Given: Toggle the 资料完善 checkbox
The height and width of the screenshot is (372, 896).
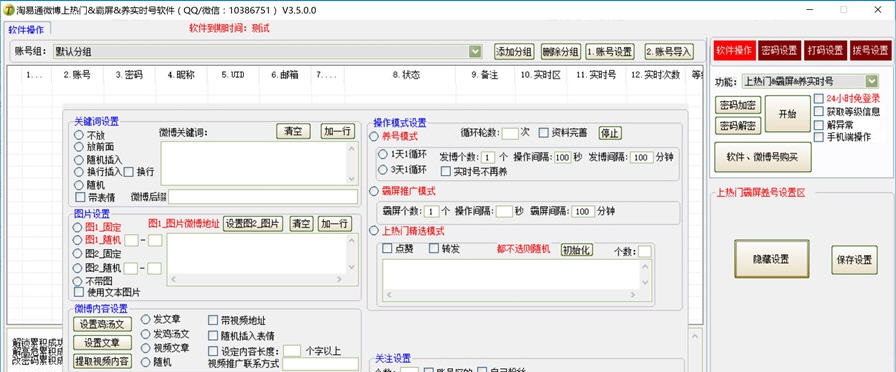Looking at the screenshot, I should click(x=543, y=133).
